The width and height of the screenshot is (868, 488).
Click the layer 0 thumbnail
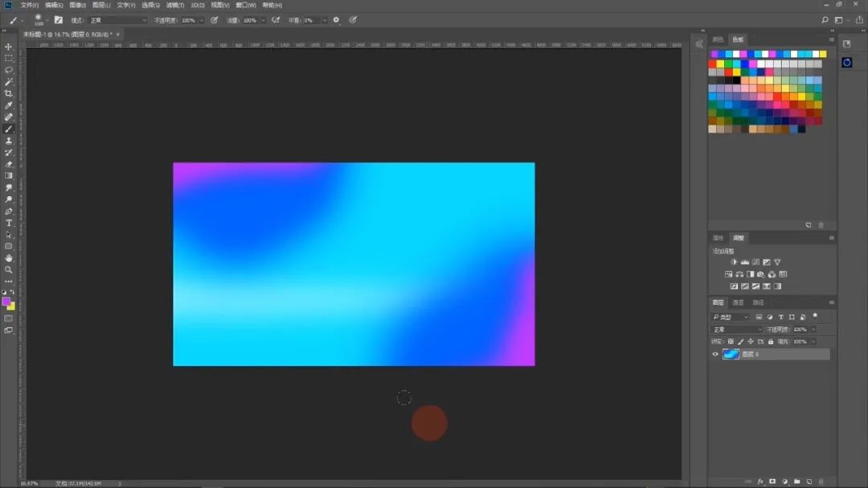pos(731,355)
